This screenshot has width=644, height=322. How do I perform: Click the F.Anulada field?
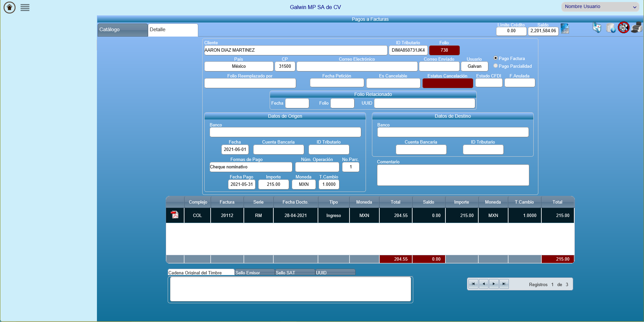[520, 83]
